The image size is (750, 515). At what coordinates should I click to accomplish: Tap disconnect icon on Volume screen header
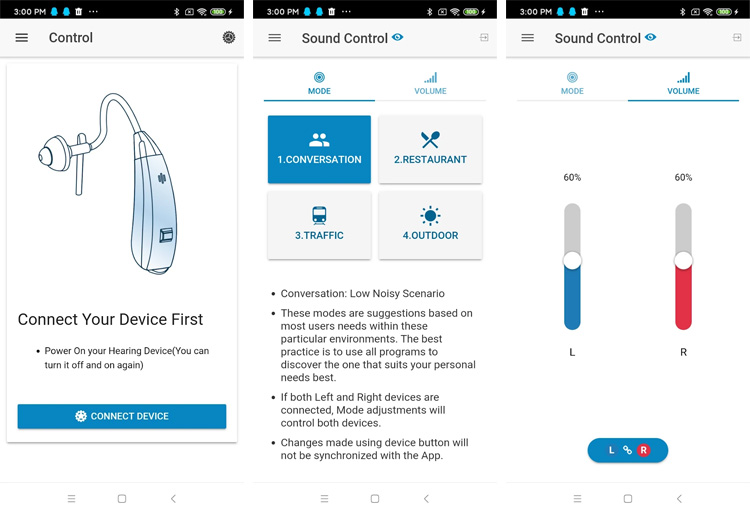pyautogui.click(x=737, y=37)
